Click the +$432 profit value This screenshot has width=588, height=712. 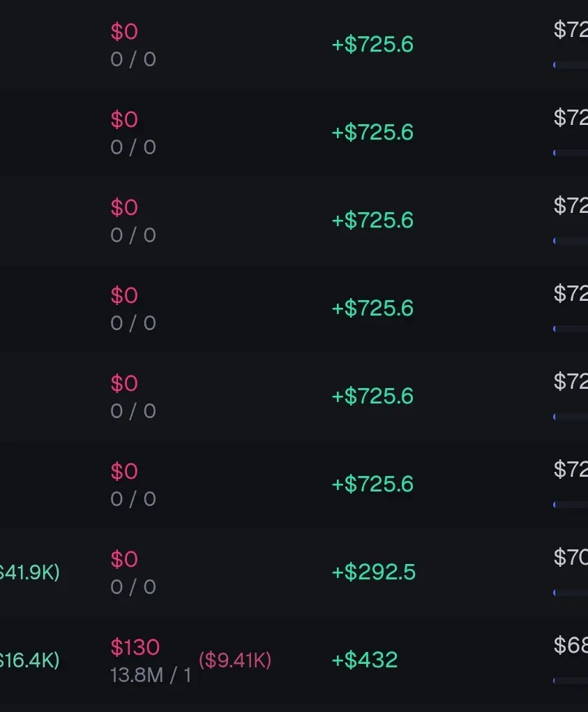364,660
